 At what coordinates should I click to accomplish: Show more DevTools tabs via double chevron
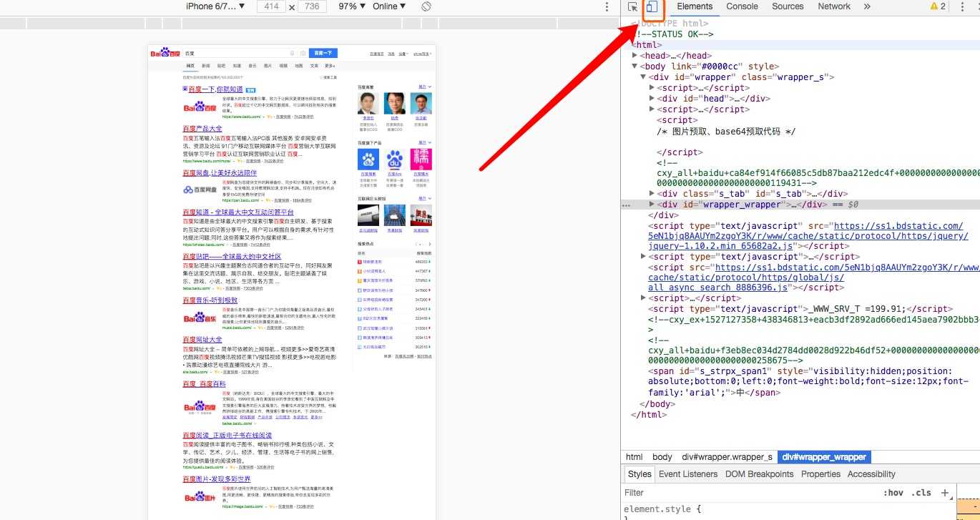(867, 6)
